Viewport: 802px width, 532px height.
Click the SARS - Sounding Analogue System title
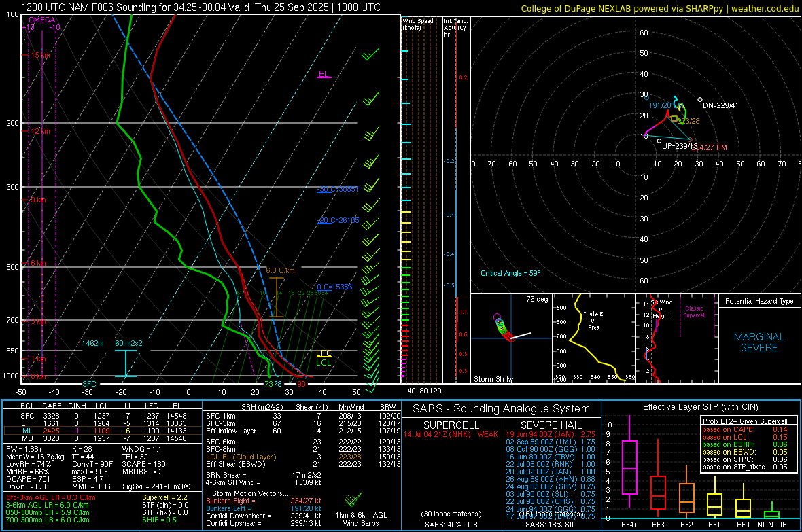tap(502, 409)
